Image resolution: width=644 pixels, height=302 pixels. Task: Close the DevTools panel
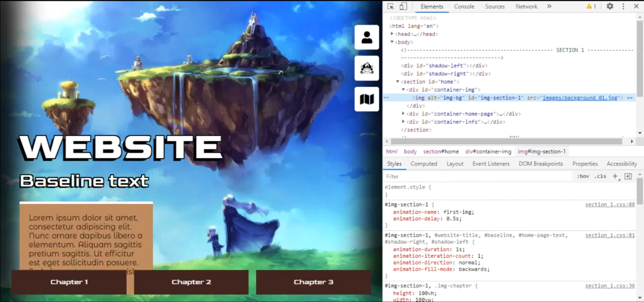(636, 6)
